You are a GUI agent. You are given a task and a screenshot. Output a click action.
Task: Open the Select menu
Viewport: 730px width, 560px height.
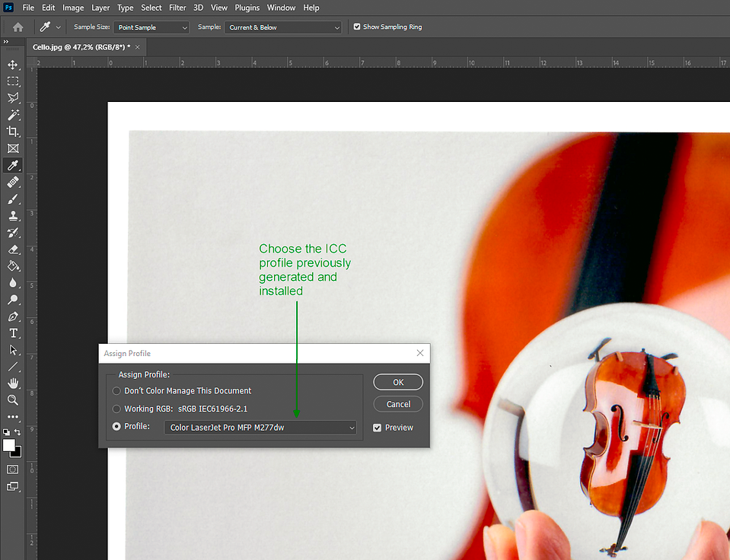[x=151, y=8]
